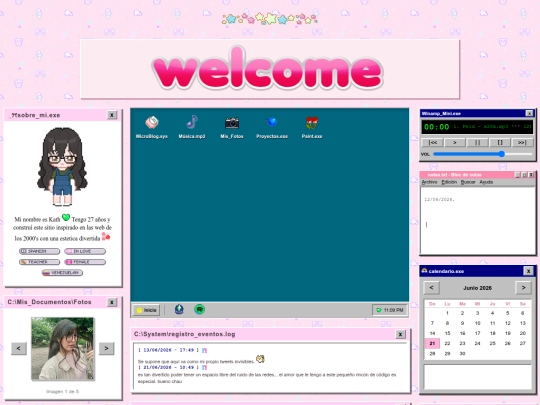
Task: Click the pixel avatar girl image
Action: tap(62, 166)
